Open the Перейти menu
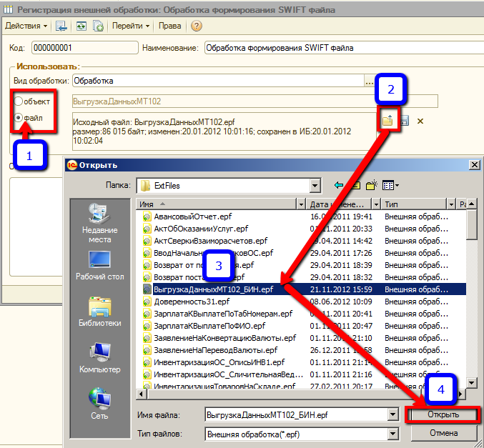The image size is (484, 448). [x=131, y=26]
